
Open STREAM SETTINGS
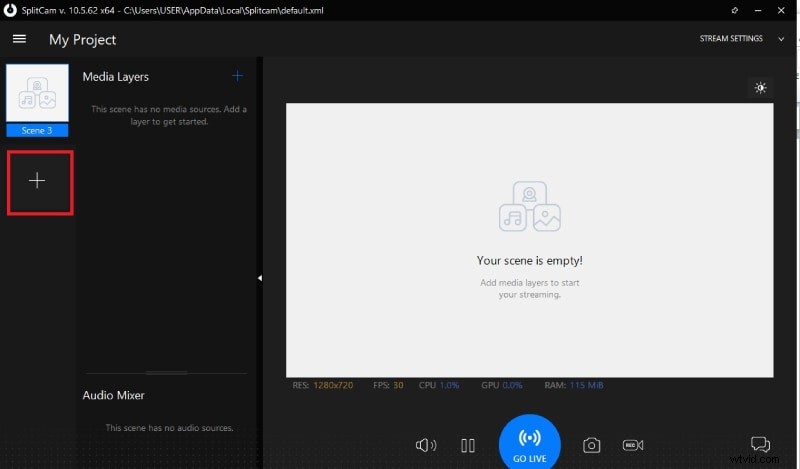click(731, 38)
